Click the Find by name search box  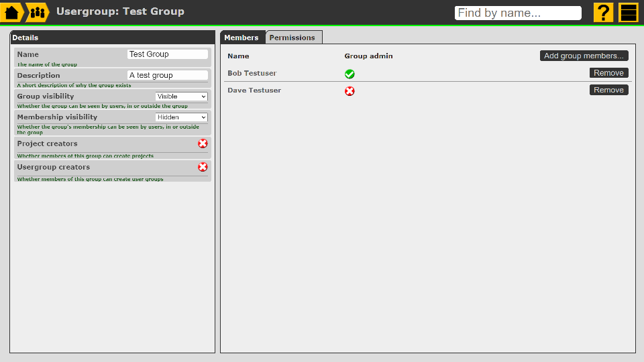517,13
